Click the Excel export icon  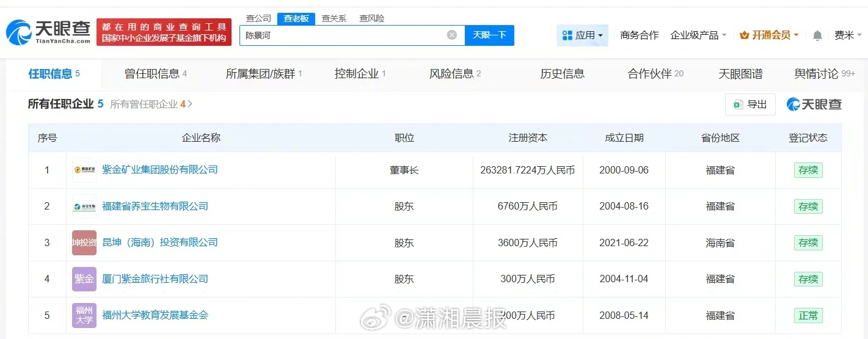click(738, 104)
